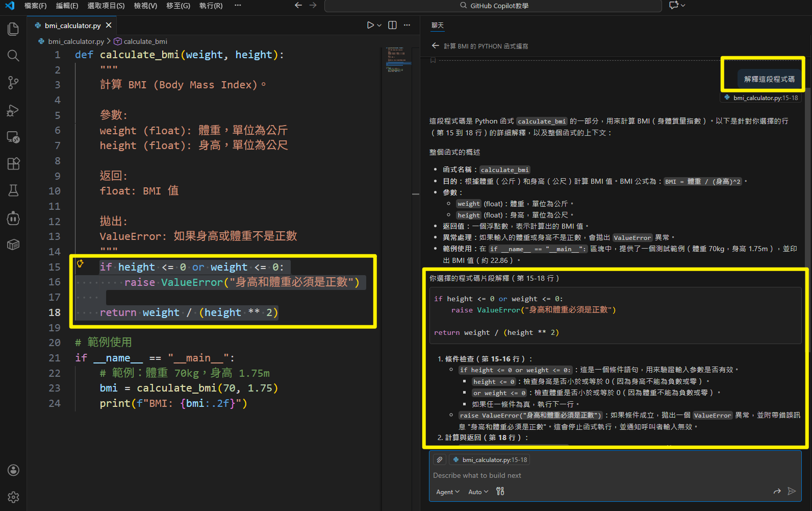The image size is (812, 511).
Task: Click the chat input 'Describe what to build next'
Action: (x=561, y=475)
